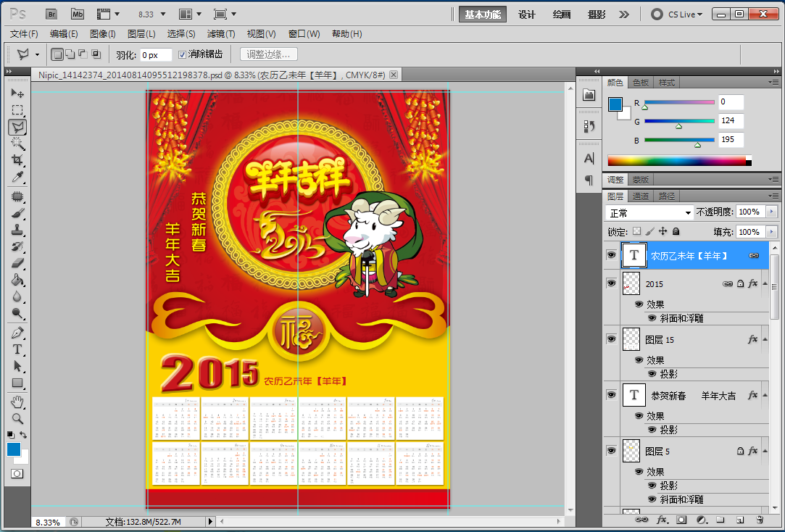The image size is (785, 532).
Task: Open the 文件(F) menu
Action: pos(24,34)
